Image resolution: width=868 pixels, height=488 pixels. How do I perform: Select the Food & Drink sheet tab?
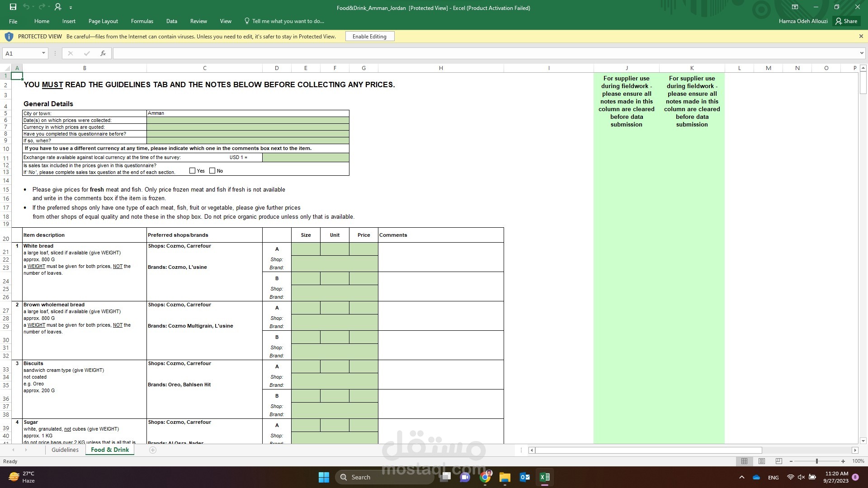pos(110,450)
